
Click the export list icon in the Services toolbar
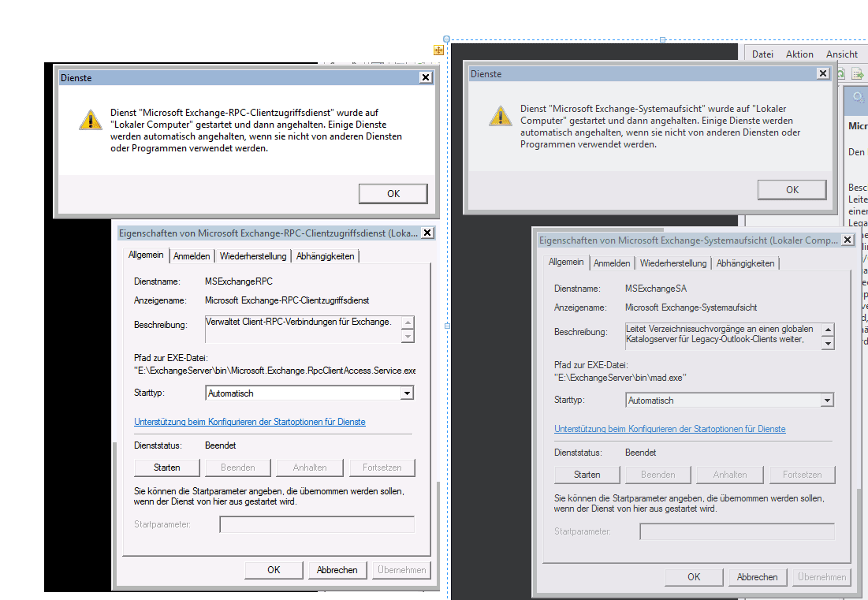[858, 73]
